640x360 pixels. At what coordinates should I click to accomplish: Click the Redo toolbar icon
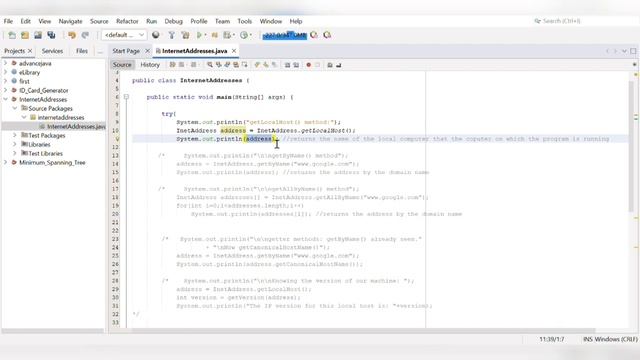click(x=85, y=35)
